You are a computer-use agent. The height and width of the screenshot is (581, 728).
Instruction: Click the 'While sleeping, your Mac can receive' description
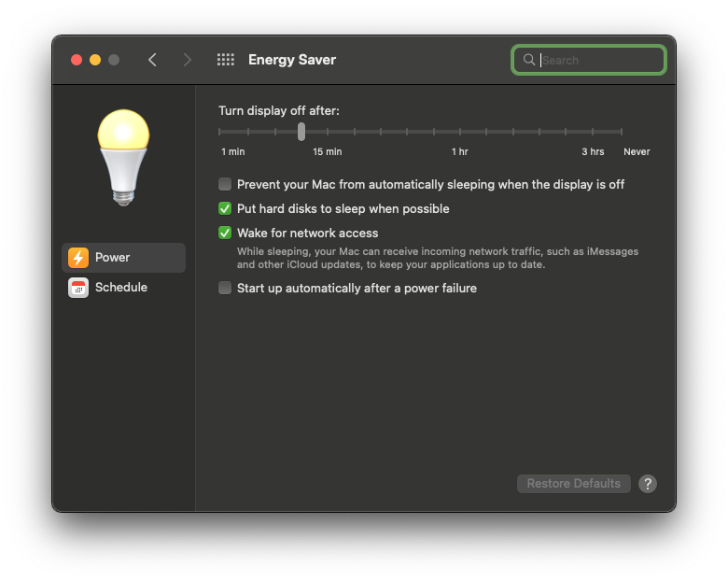point(438,258)
